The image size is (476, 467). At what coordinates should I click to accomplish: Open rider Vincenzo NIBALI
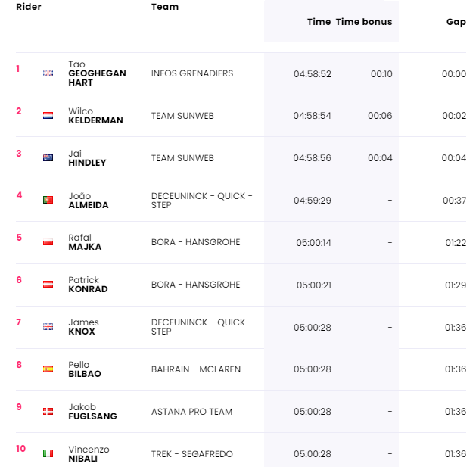point(89,454)
